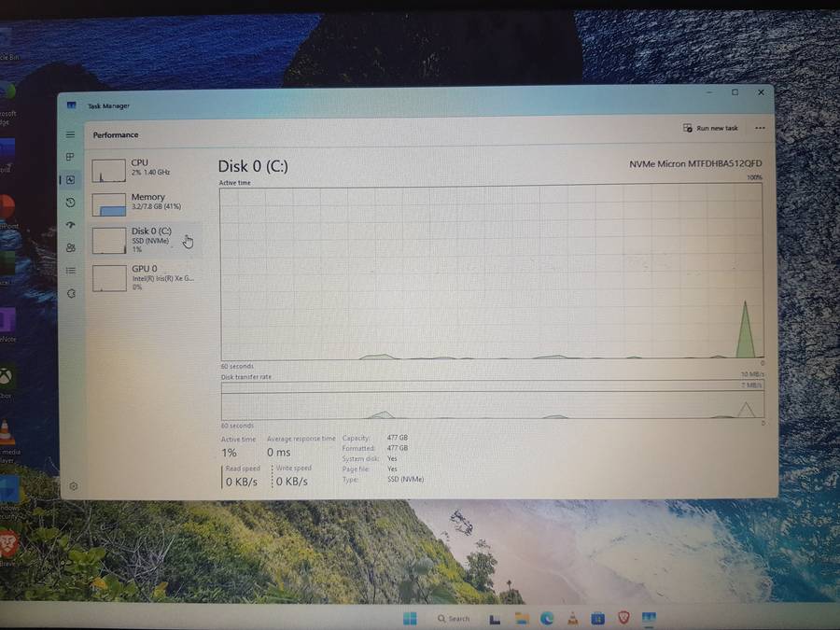Click the Run new task button
Viewport: 840px width, 630px height.
pyautogui.click(x=711, y=128)
